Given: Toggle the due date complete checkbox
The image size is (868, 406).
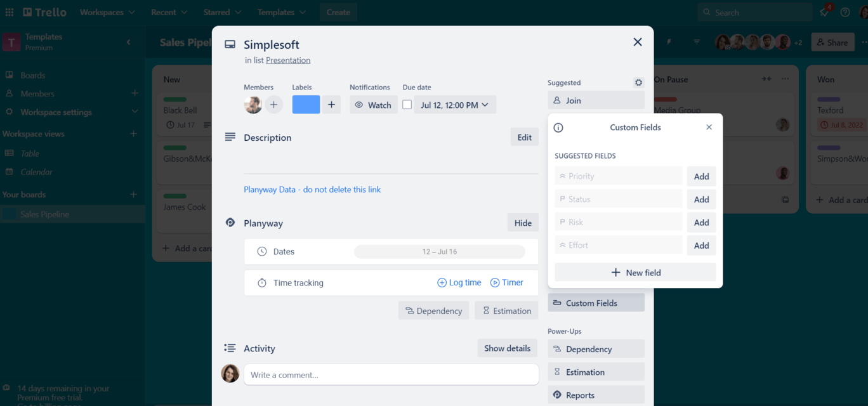Looking at the screenshot, I should click(407, 105).
